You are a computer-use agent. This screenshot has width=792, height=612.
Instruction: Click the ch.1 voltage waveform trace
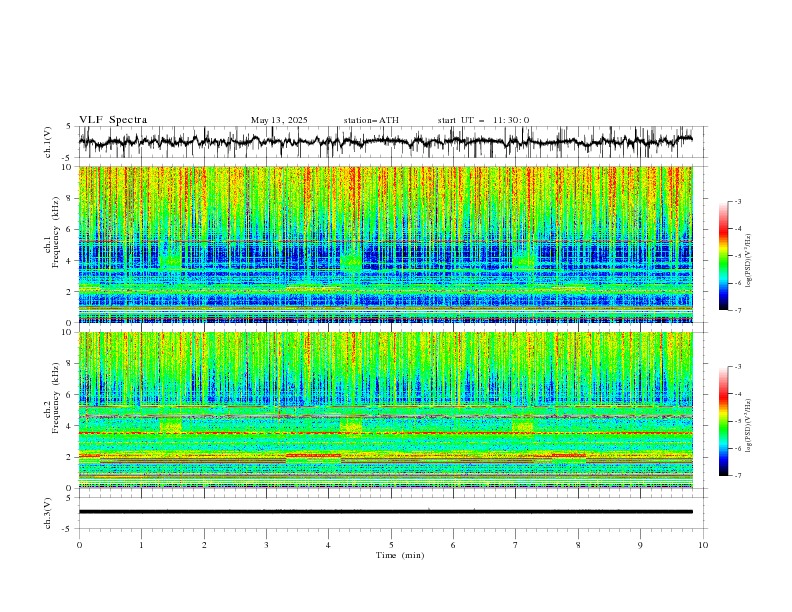[385, 142]
